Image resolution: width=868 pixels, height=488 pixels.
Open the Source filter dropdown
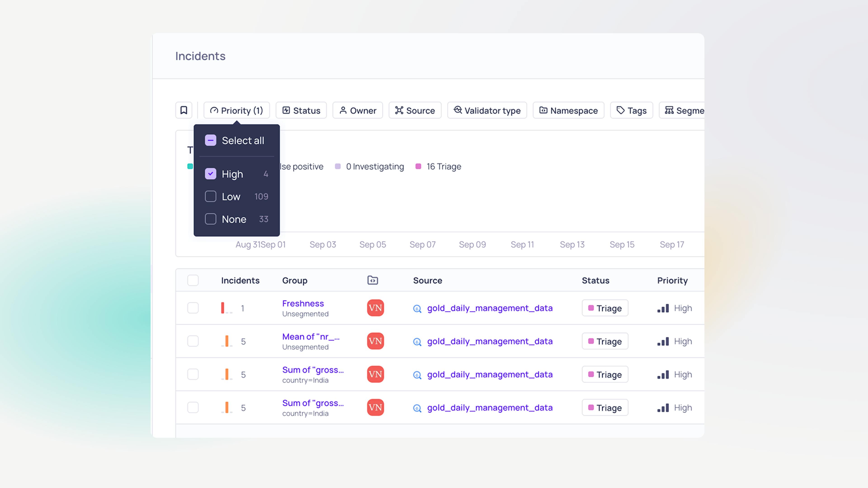(415, 110)
